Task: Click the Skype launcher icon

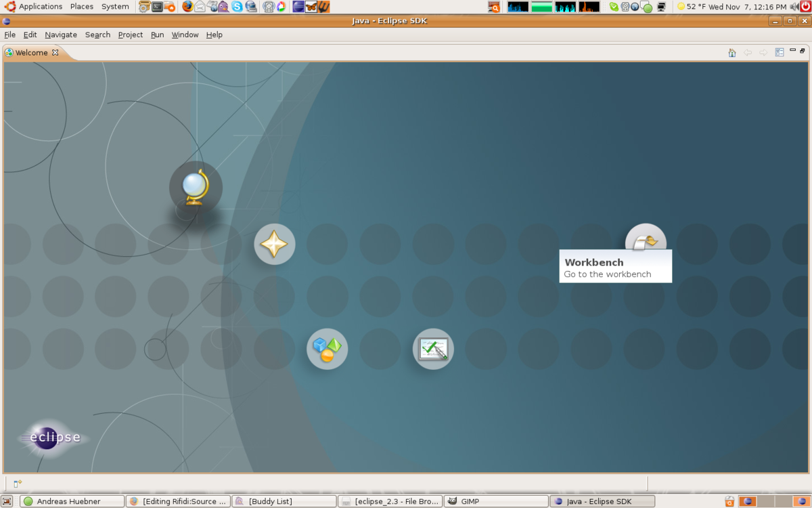Action: pos(237,7)
